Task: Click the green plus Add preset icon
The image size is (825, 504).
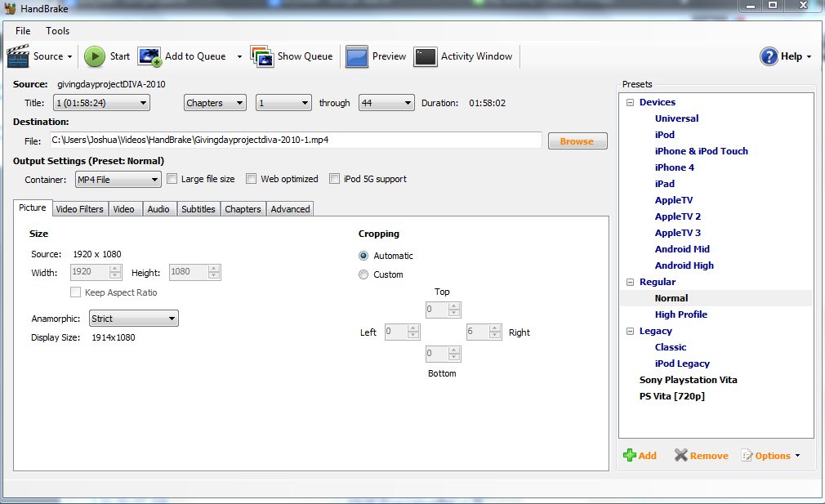Action: click(629, 455)
